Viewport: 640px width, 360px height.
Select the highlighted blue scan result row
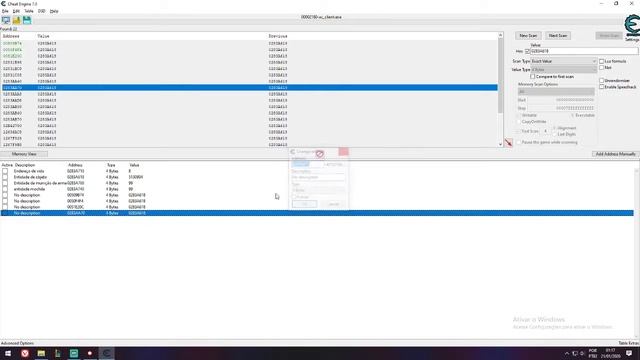tap(249, 88)
